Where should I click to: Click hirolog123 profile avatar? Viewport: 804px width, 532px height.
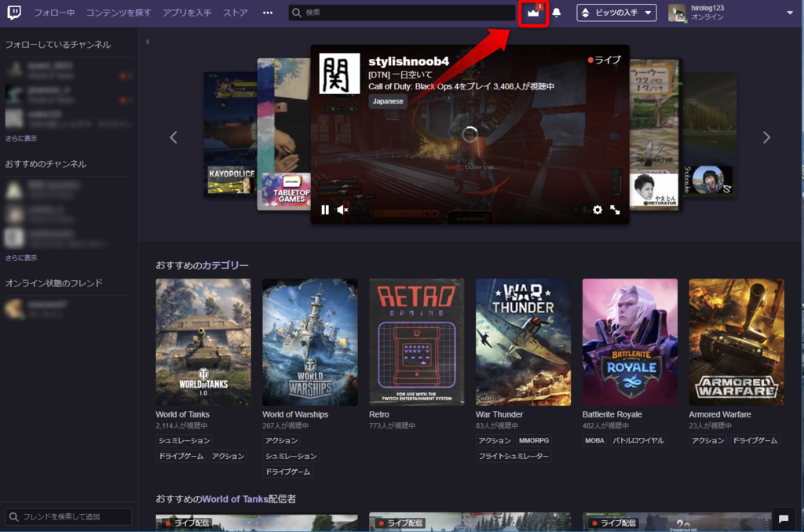click(x=677, y=13)
